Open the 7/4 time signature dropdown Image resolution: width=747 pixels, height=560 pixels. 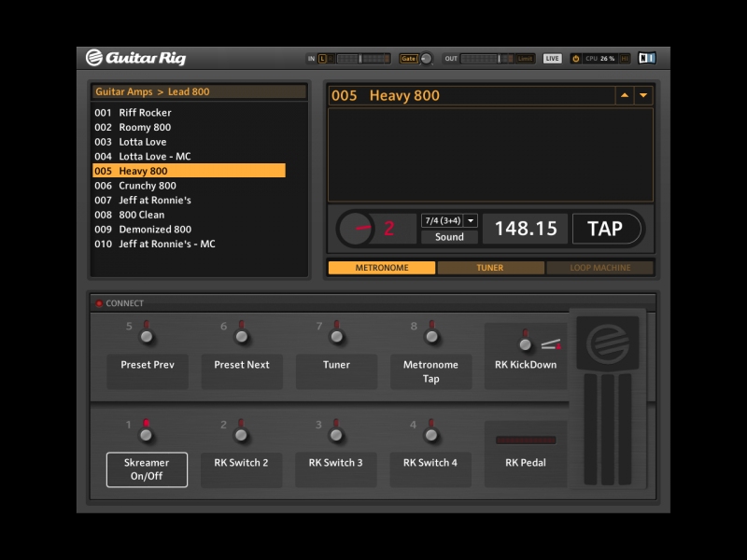449,221
